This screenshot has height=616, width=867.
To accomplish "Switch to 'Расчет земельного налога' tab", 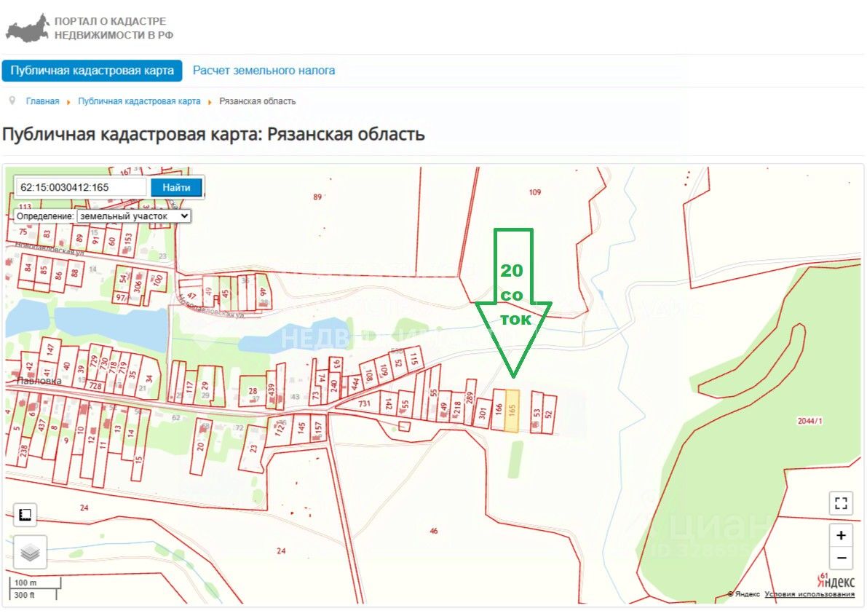I will (x=264, y=71).
